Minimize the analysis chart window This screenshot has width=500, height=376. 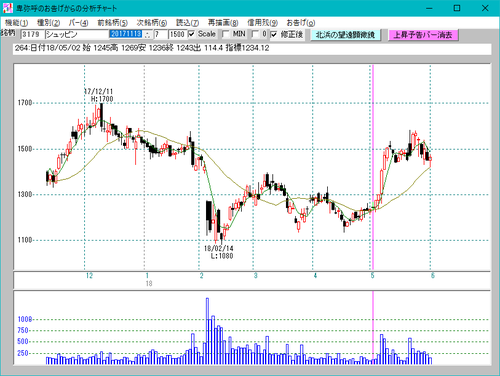(429, 8)
